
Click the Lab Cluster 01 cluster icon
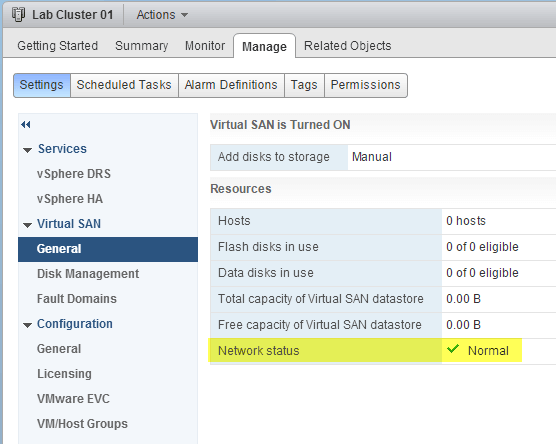(18, 15)
